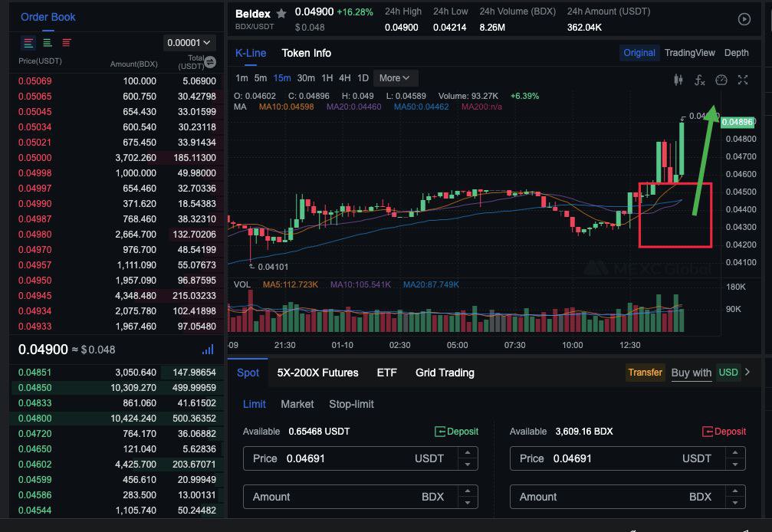Increase the sell Amount stepper
This screenshot has width=772, height=532.
[735, 491]
